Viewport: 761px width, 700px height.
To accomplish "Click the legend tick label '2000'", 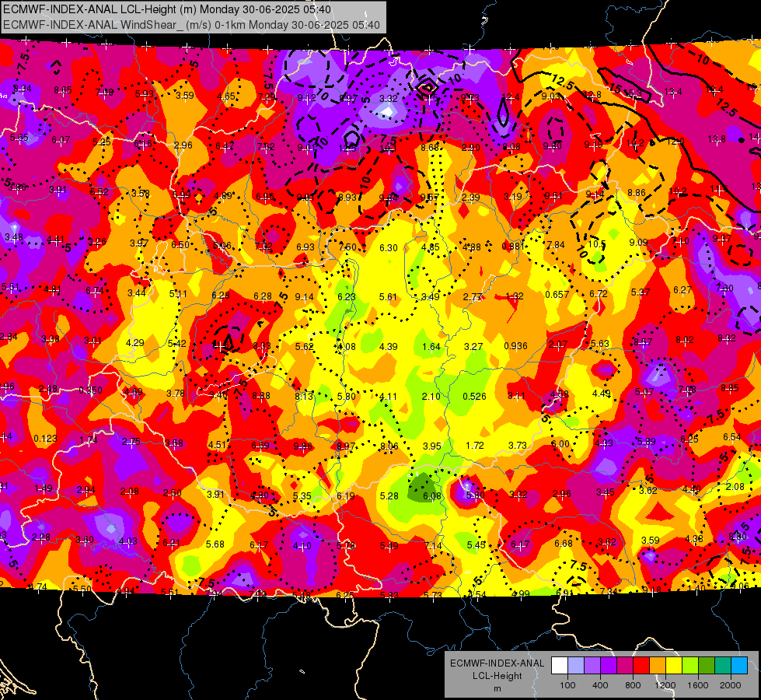I will click(731, 685).
